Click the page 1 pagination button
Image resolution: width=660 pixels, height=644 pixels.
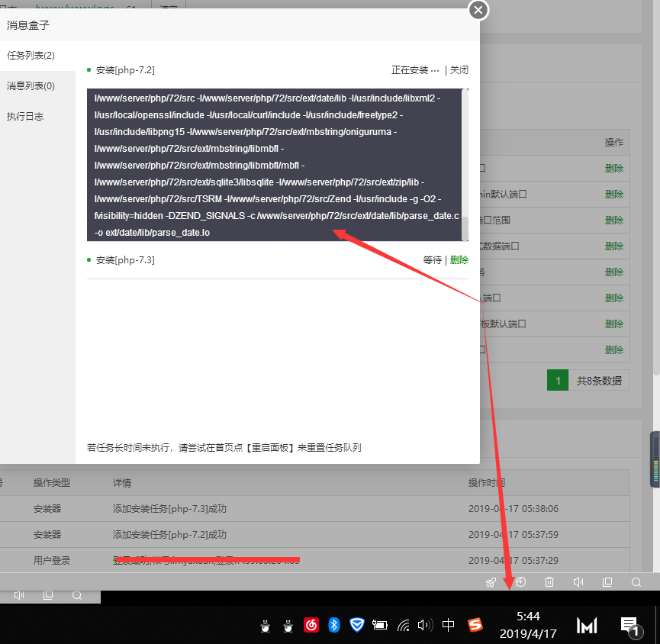558,380
